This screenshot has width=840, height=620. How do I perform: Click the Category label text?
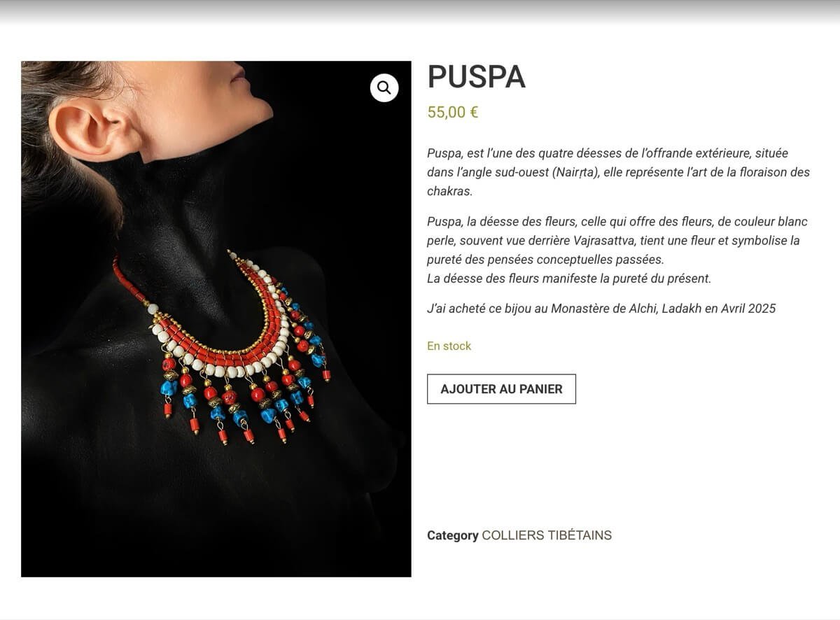pyautogui.click(x=452, y=535)
